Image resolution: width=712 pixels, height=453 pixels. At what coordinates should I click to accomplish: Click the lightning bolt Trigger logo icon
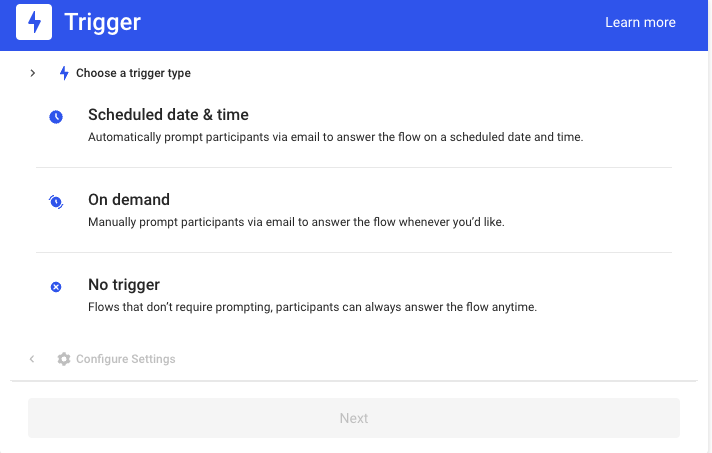coord(34,22)
